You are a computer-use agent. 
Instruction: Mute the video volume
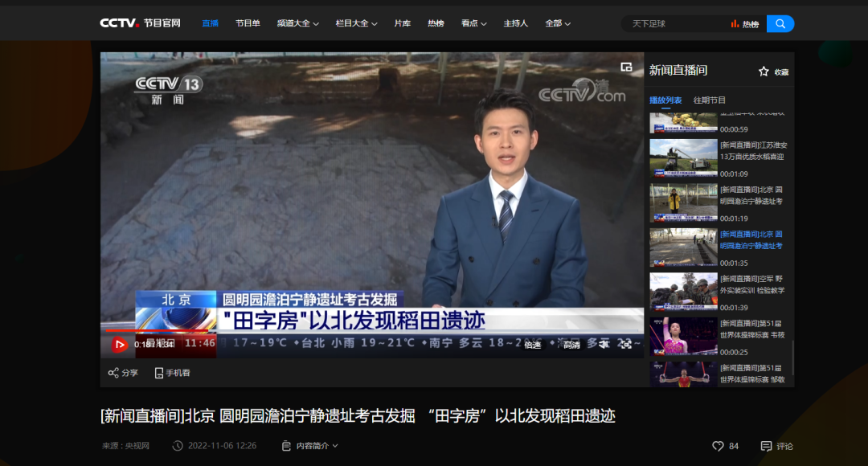603,345
